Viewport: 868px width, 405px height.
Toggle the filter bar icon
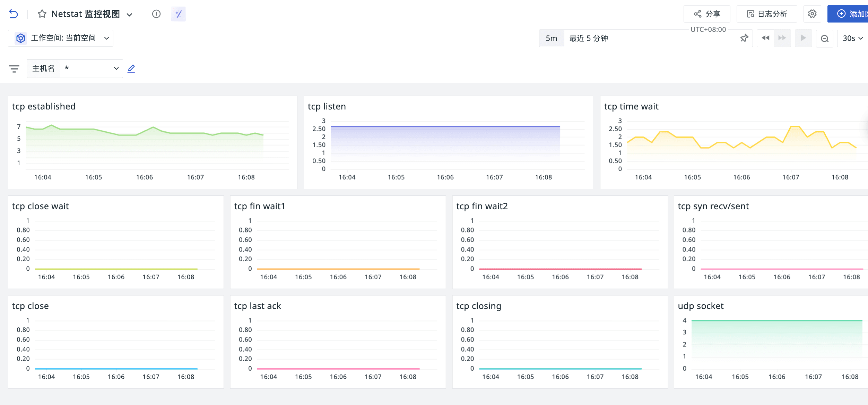click(x=14, y=69)
